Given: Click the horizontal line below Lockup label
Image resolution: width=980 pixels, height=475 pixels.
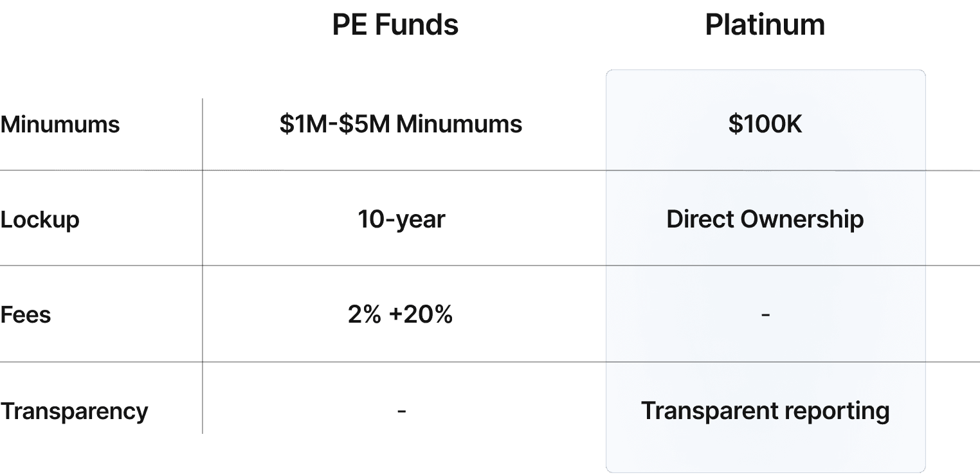Looking at the screenshot, I should [96, 265].
